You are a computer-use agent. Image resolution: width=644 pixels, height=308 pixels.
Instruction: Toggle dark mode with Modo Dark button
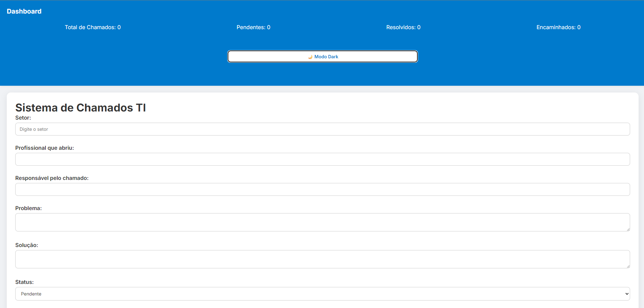(322, 57)
